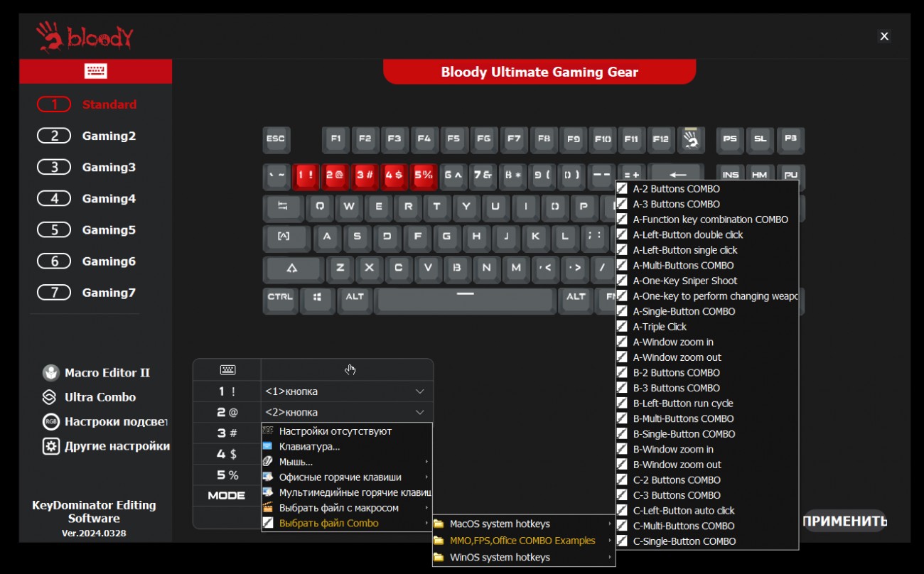Click the RGB backlight settings icon
Viewport: 924px width, 574px height.
click(50, 422)
